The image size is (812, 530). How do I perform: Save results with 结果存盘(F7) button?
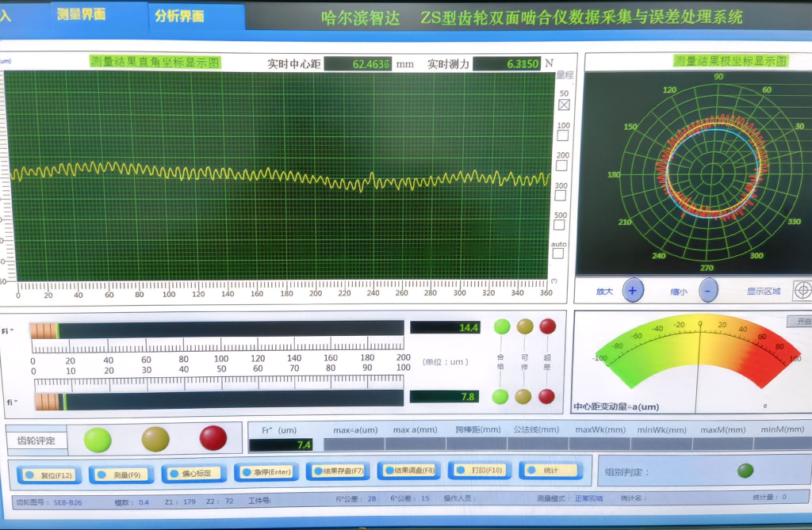coord(339,472)
